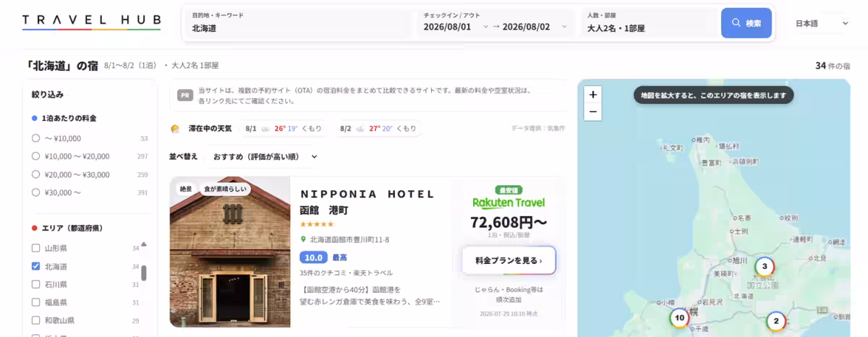Check the 石川県 checkbox
The image size is (868, 337).
tap(36, 284)
